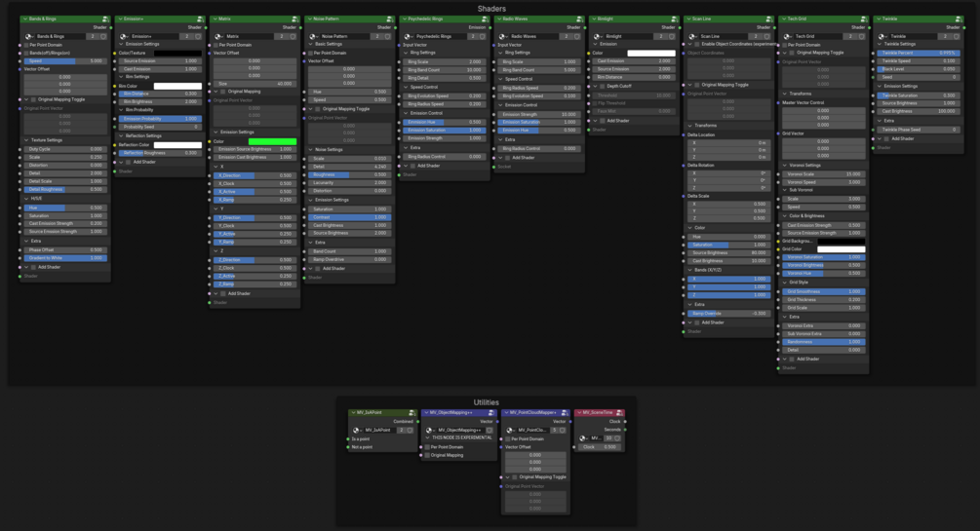Open node group icon in Tech Grid header

(x=863, y=19)
